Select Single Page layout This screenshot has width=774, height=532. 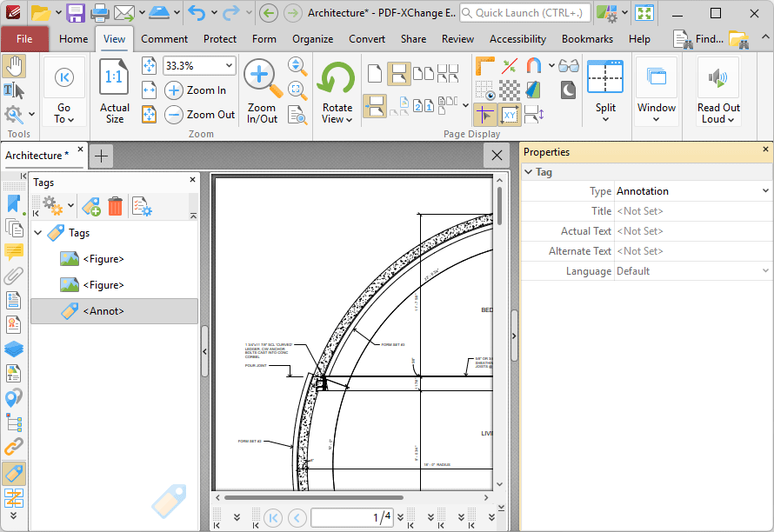[375, 74]
